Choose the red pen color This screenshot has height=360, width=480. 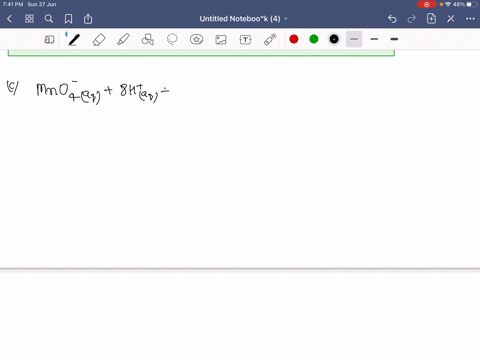click(x=294, y=39)
